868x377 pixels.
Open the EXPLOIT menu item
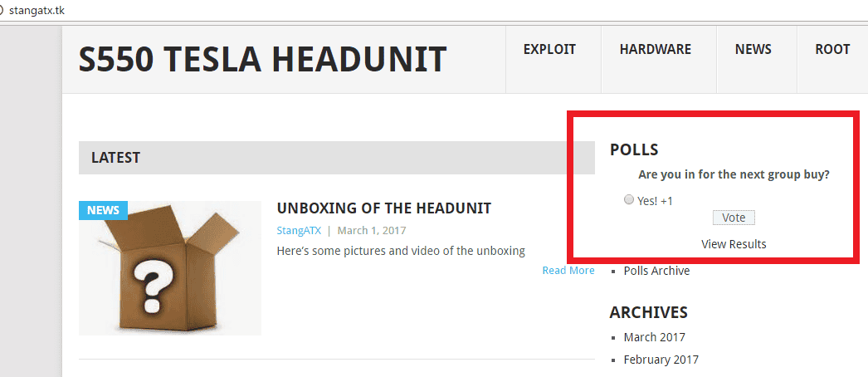pyautogui.click(x=549, y=50)
